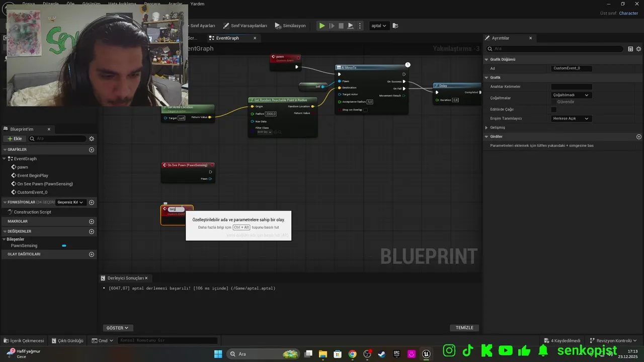The image size is (644, 362).
Task: Click the frame step forward button
Action: (332, 26)
